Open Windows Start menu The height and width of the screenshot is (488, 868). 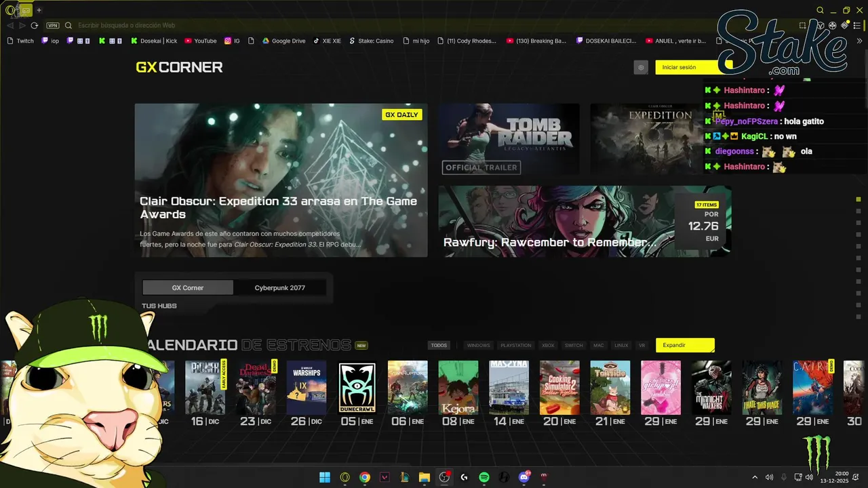pyautogui.click(x=325, y=477)
